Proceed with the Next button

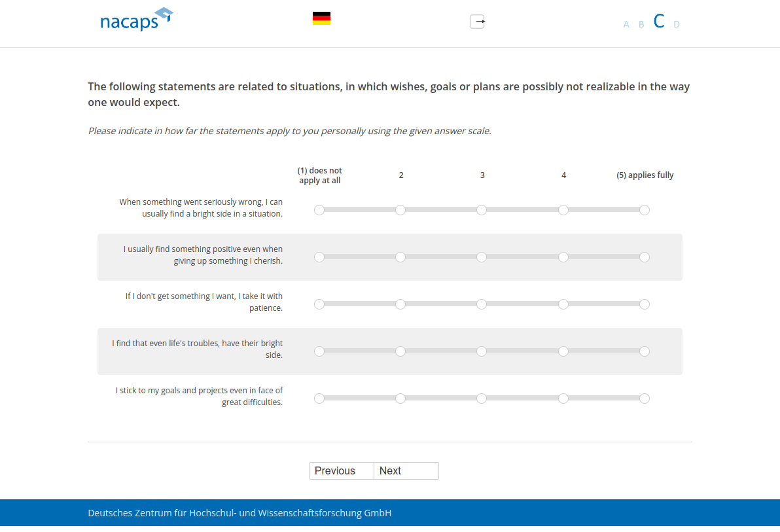[x=406, y=471]
